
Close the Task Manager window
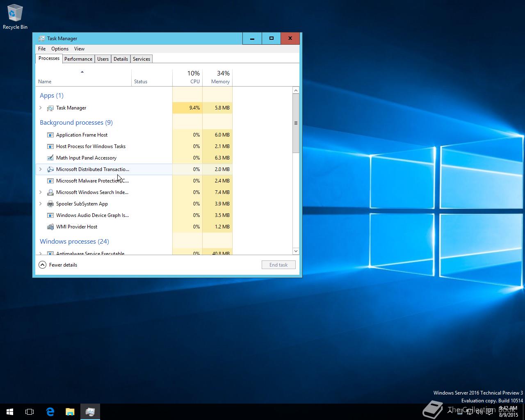point(290,39)
